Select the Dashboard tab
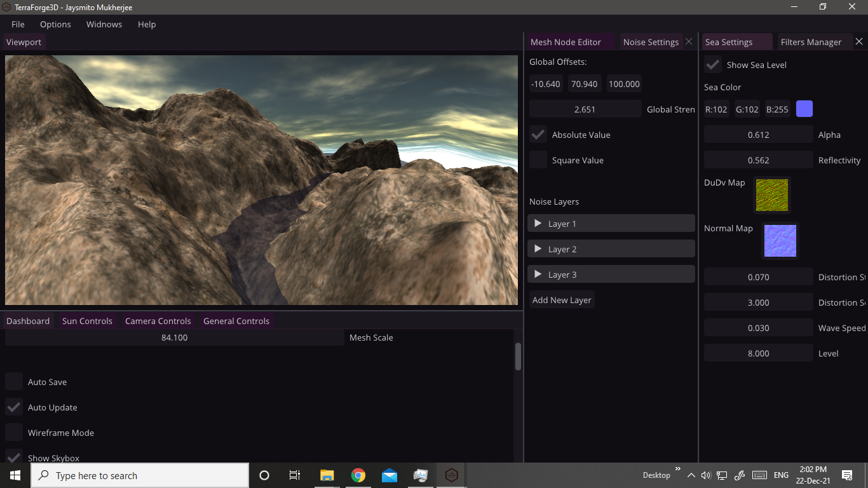 (28, 320)
